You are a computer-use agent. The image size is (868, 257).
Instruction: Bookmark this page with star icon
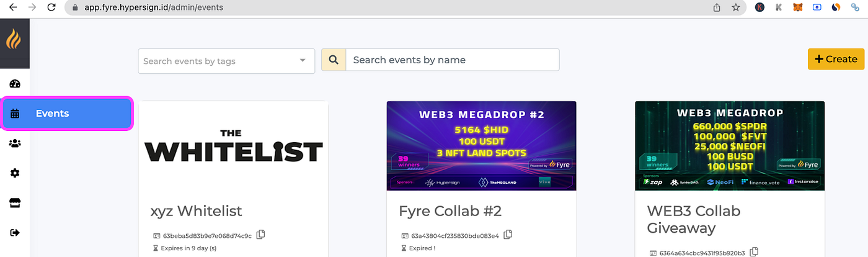point(735,7)
